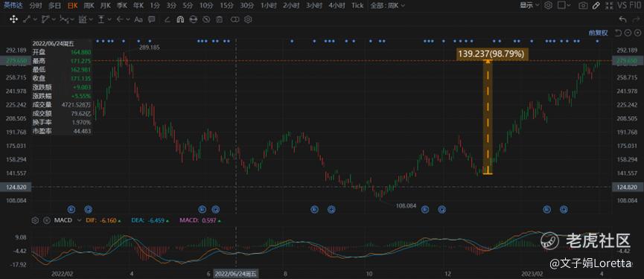
Task: Switch to 5分 five-minute chart
Action: 188,5
